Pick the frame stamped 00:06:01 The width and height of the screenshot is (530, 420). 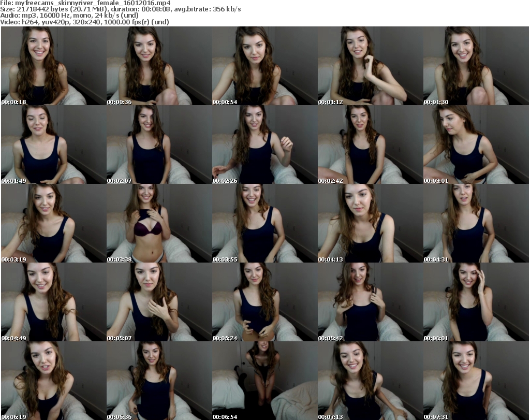pos(476,302)
